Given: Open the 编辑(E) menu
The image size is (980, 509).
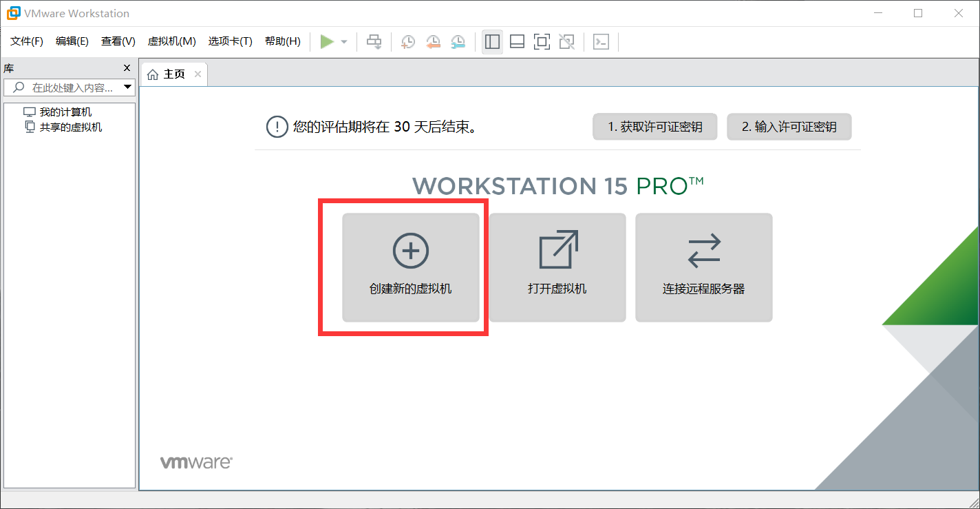Looking at the screenshot, I should point(72,41).
